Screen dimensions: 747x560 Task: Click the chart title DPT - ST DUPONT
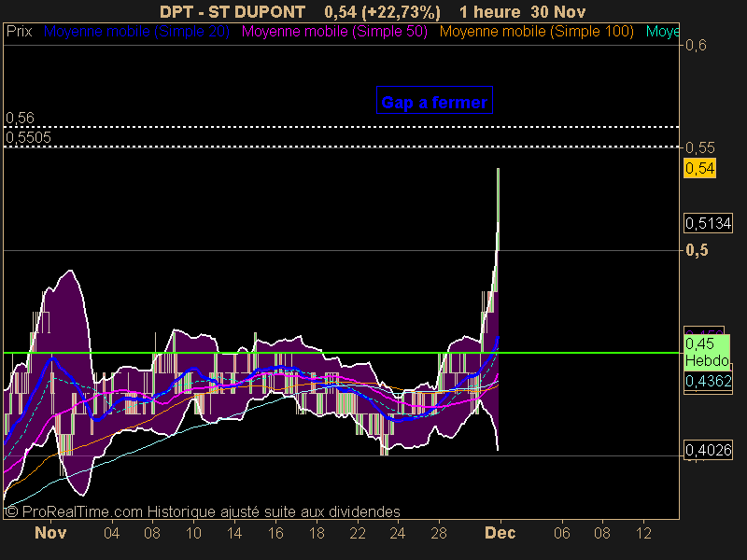232,11
